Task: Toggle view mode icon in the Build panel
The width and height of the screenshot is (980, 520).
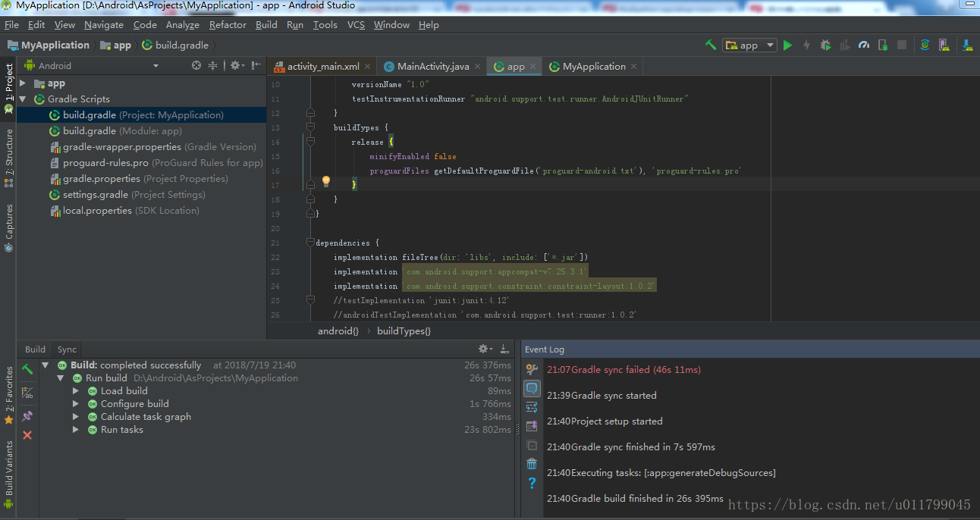Action: pyautogui.click(x=27, y=392)
